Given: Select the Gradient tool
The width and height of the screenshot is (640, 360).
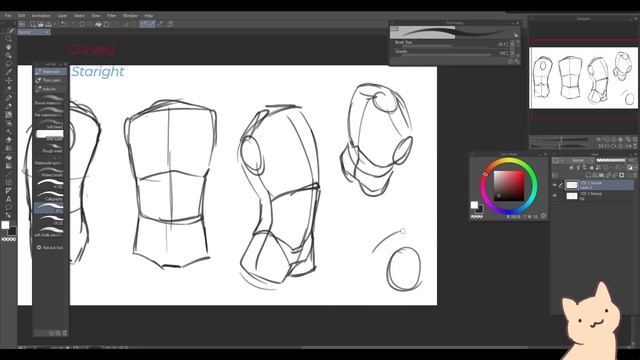Looking at the screenshot, I should click(x=9, y=165).
